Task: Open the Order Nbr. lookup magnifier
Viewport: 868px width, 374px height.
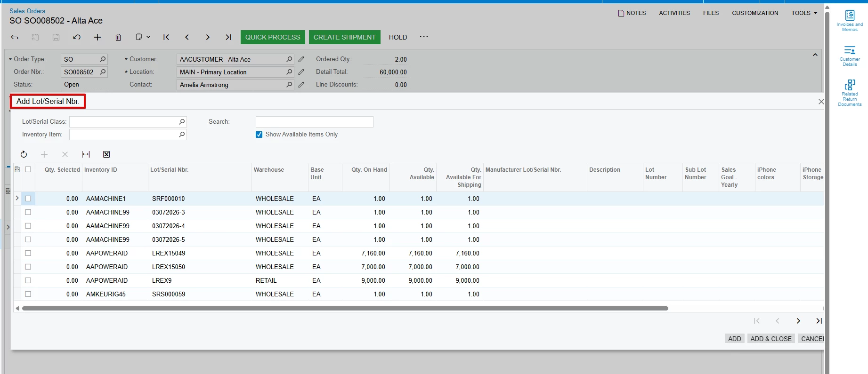Action: [x=103, y=72]
